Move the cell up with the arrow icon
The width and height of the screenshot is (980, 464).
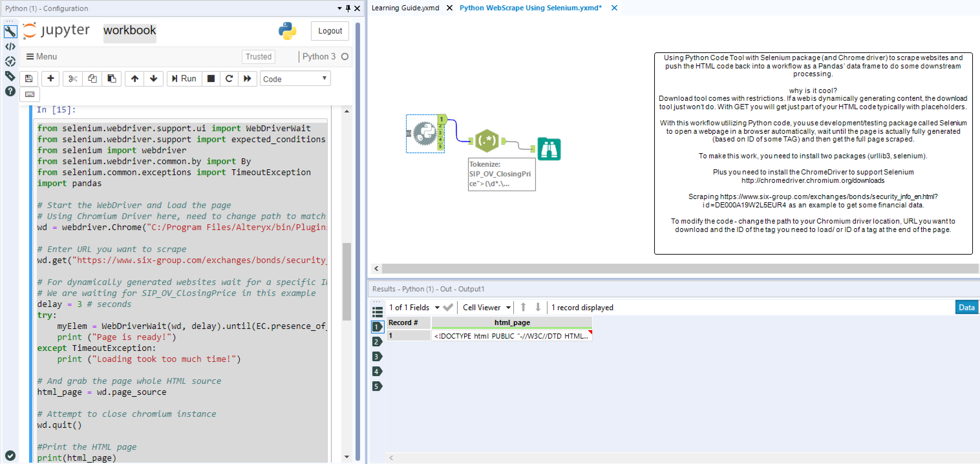pyautogui.click(x=134, y=79)
